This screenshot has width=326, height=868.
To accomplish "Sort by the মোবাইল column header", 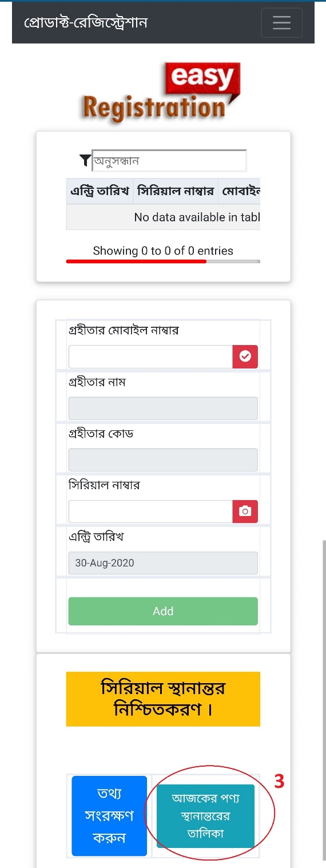I will [240, 191].
